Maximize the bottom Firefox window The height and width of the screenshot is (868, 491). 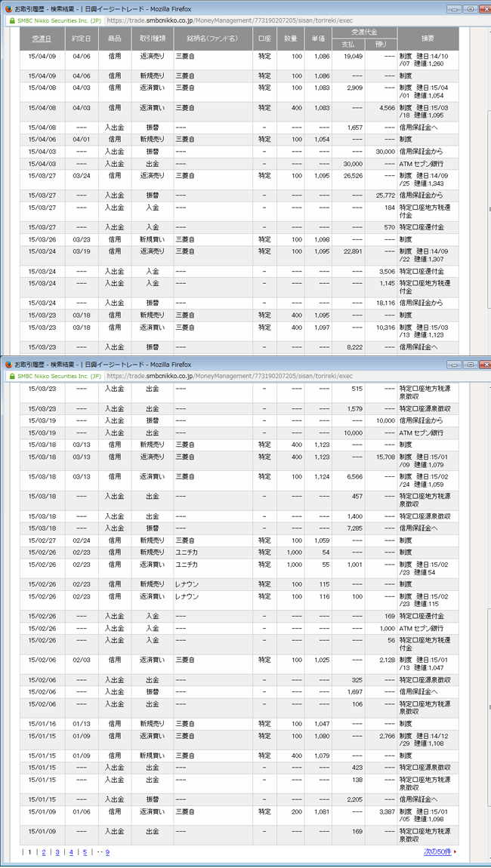coord(471,365)
